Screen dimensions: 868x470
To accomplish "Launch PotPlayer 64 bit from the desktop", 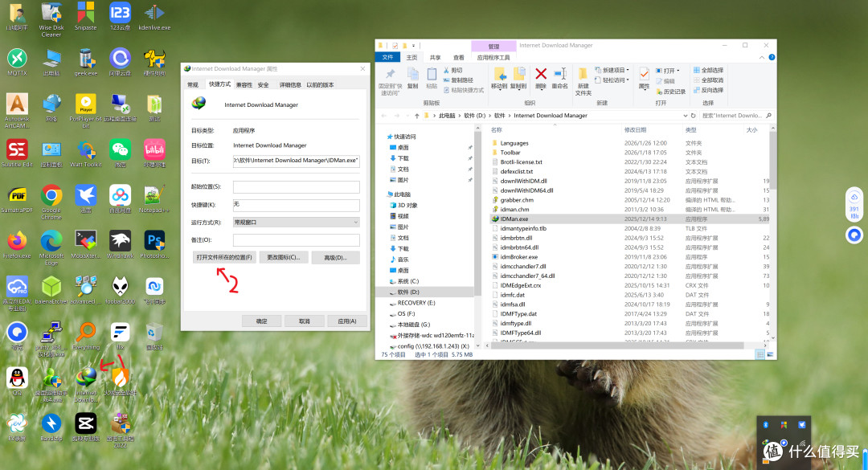I will click(x=86, y=111).
